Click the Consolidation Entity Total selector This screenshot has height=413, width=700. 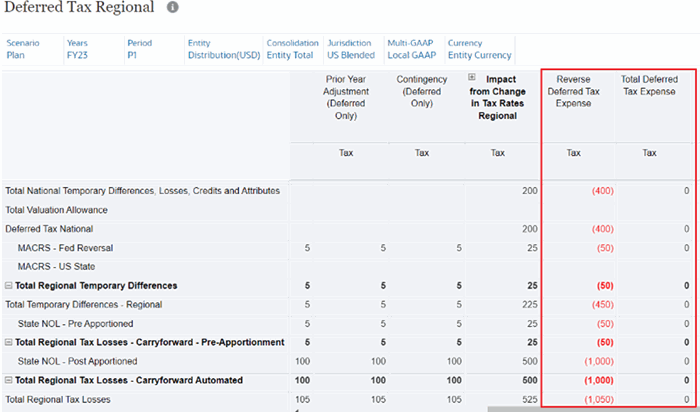(292, 56)
